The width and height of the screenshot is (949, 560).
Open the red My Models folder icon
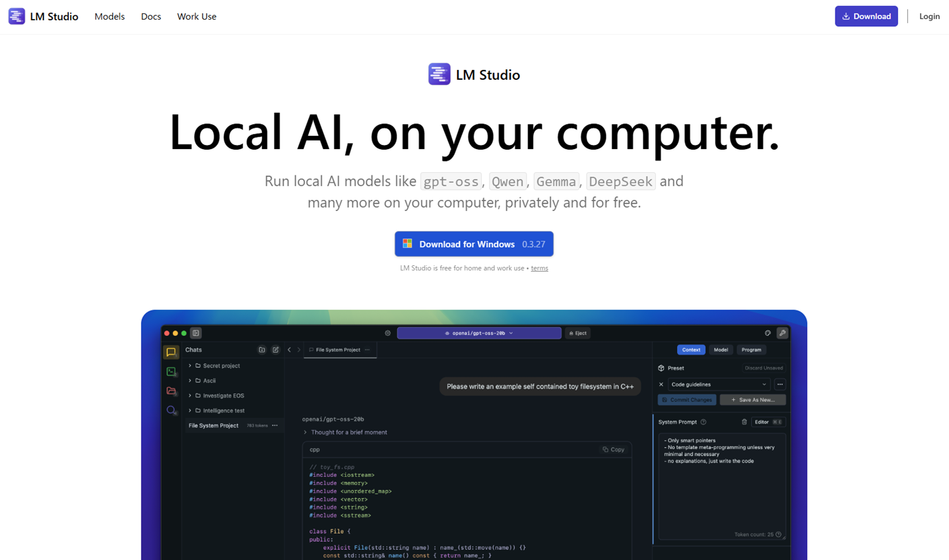tap(171, 391)
